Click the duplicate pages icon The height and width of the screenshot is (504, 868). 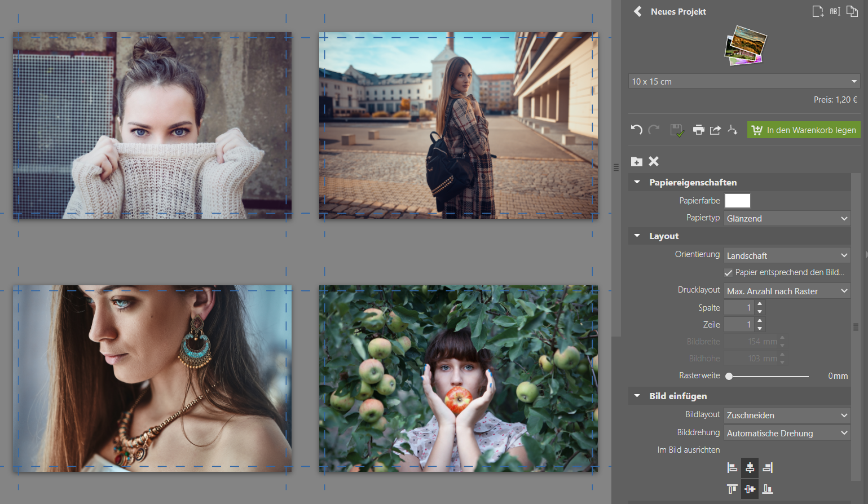click(852, 11)
